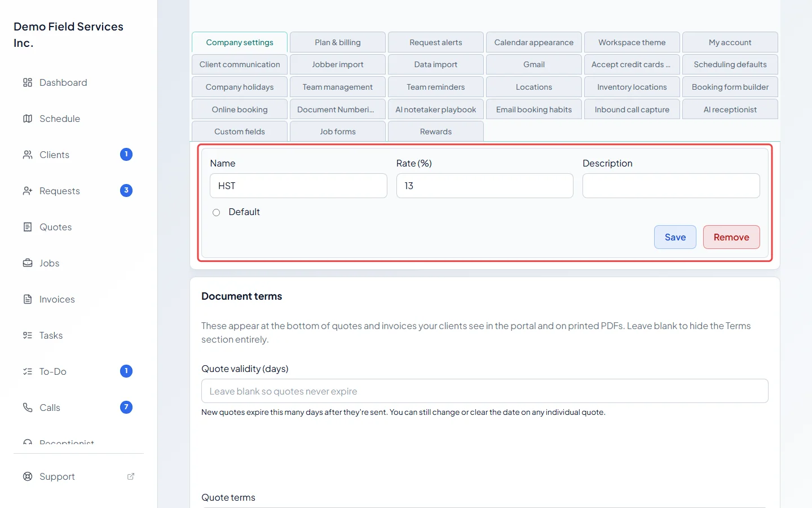Open Invoices from the sidebar
This screenshot has height=508, width=812.
57,299
